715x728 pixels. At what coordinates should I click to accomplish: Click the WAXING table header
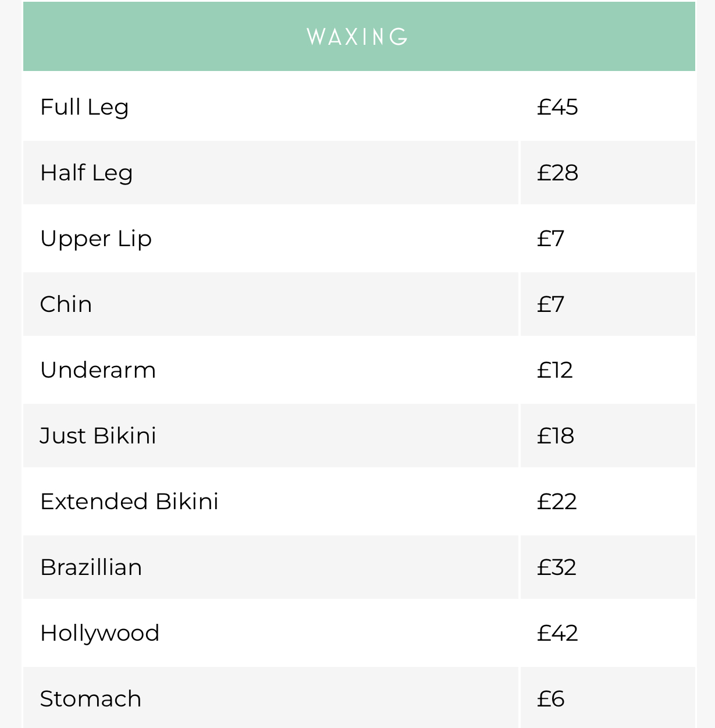click(358, 37)
